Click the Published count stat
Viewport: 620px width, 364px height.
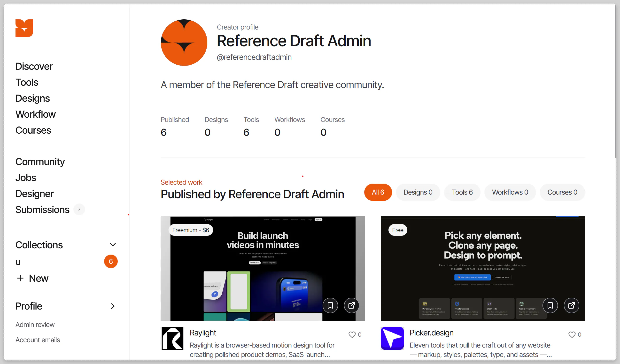coord(175,126)
